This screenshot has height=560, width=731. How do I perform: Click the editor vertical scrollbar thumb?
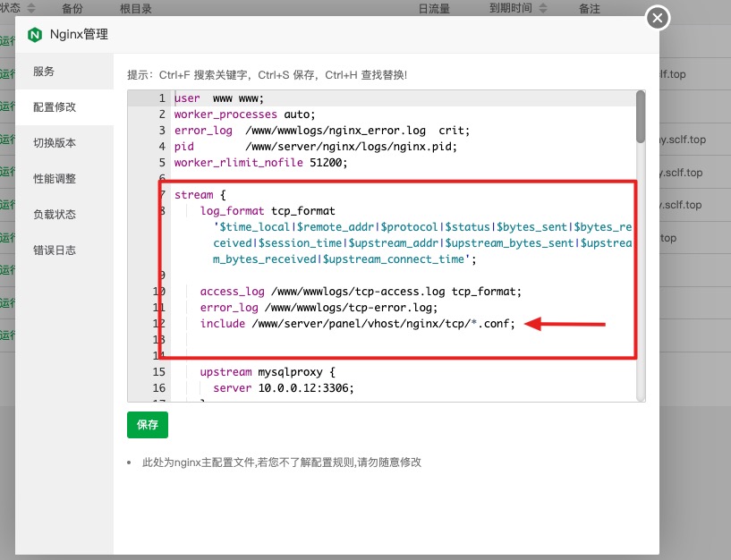tap(641, 117)
